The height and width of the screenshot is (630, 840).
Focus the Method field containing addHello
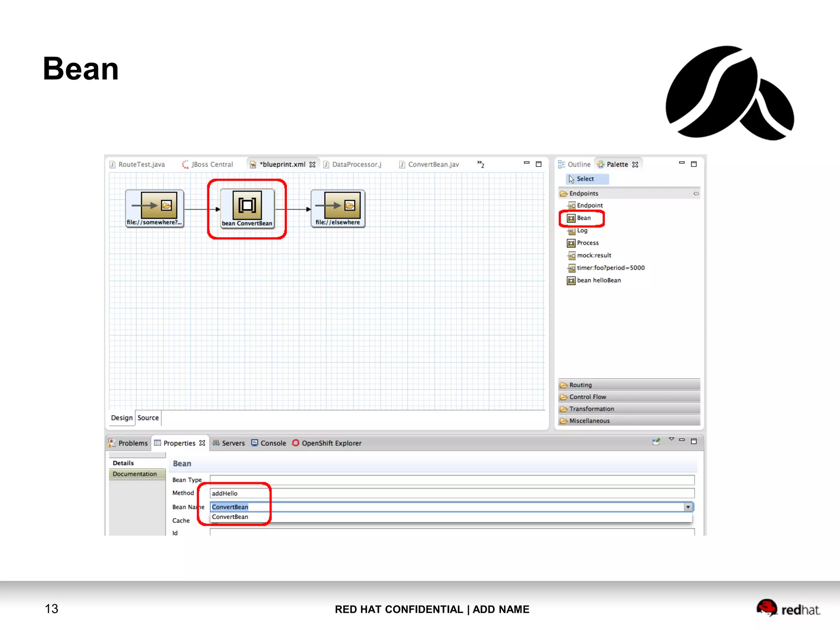452,493
